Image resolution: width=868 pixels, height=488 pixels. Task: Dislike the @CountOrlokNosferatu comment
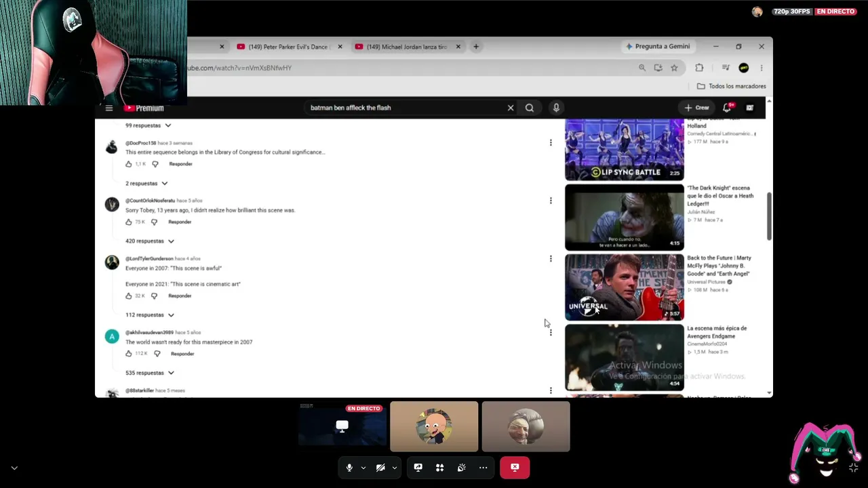point(155,222)
